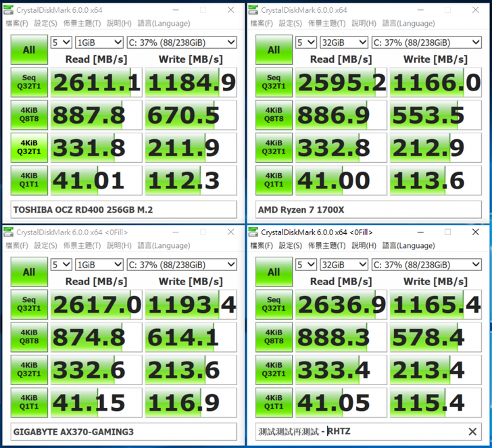
Task: Open the 32GiB size dropdown in AMD Ryzen window
Action: click(x=344, y=43)
